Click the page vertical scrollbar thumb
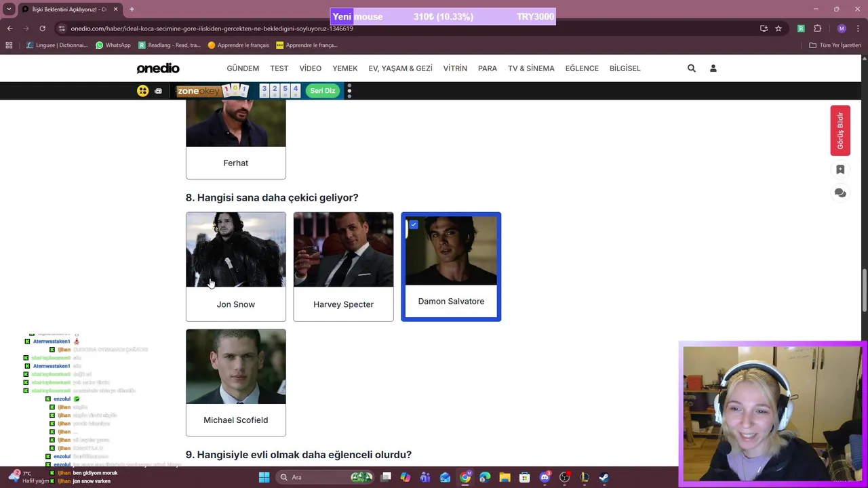Image resolution: width=868 pixels, height=488 pixels. (864, 291)
